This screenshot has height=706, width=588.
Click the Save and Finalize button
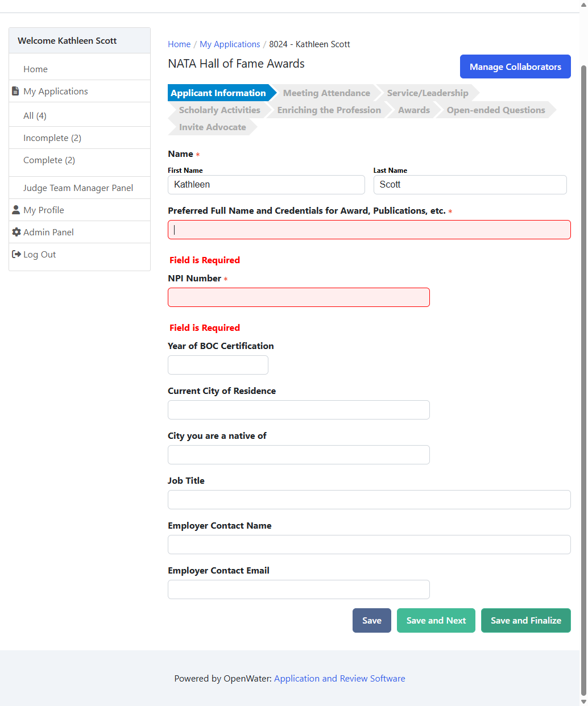(526, 620)
